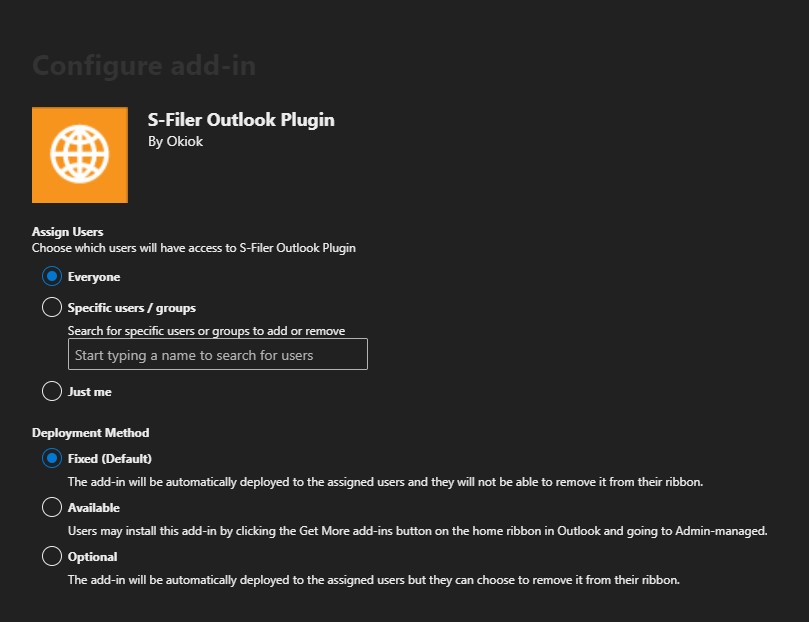
Task: Choose the Specific users / groups radio option
Action: pos(52,307)
